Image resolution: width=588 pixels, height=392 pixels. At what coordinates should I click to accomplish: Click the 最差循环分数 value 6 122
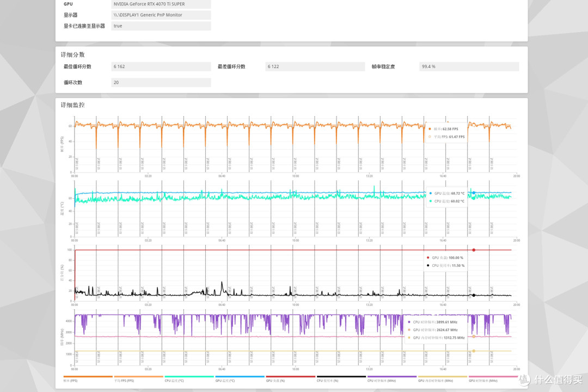tap(315, 66)
